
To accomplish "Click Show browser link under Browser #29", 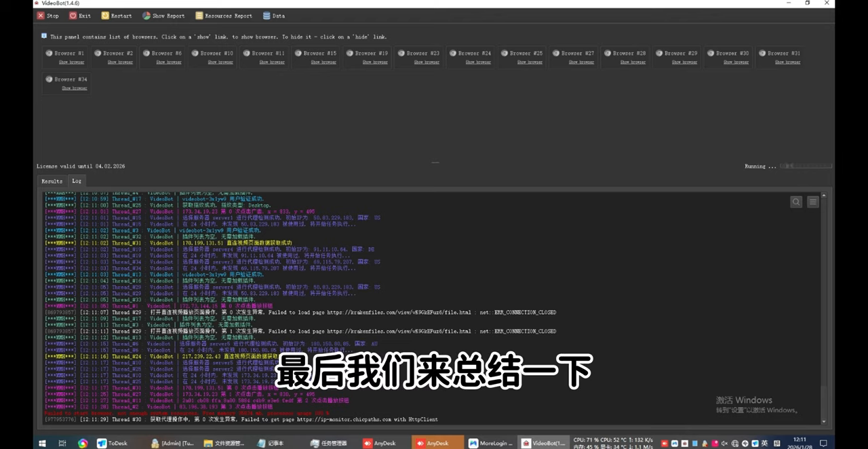I will [684, 62].
